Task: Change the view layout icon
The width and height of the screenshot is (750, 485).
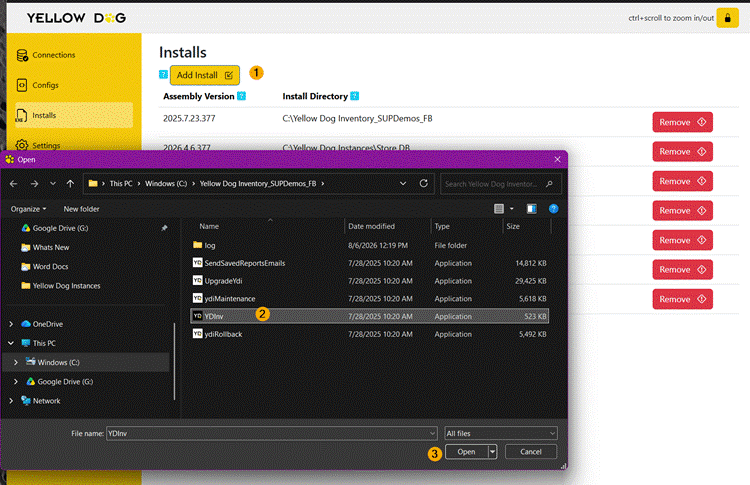Action: (x=499, y=209)
